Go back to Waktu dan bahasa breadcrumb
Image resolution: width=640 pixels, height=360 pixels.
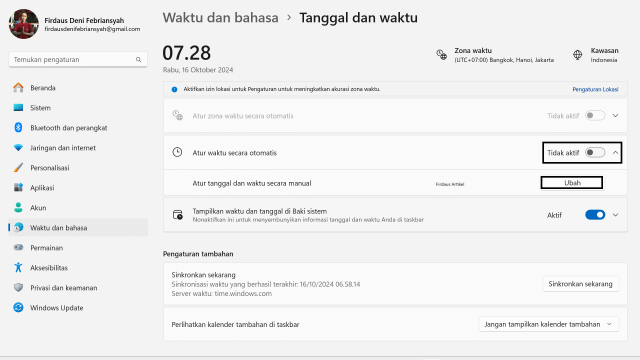tap(220, 18)
